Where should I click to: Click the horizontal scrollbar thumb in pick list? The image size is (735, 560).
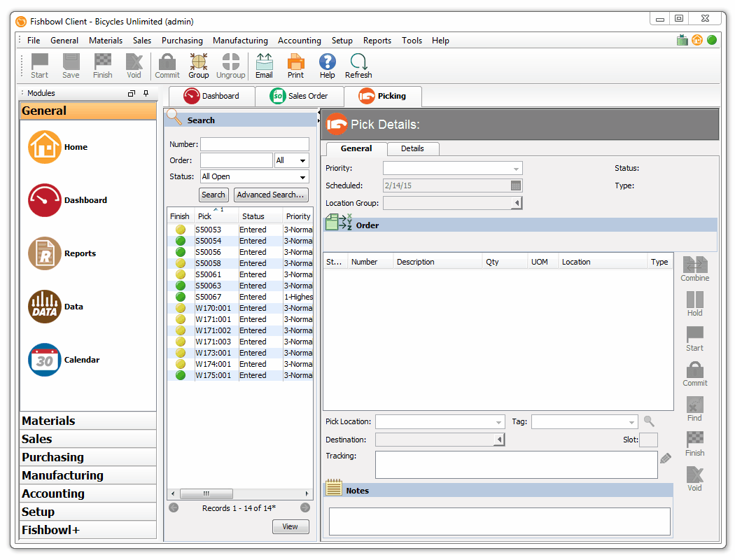pos(206,494)
